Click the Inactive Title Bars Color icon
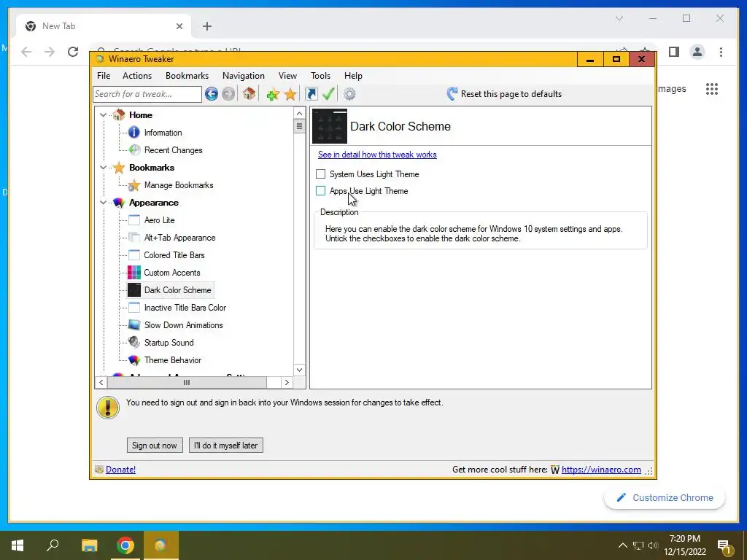Screen dimensions: 747x560 134,308
